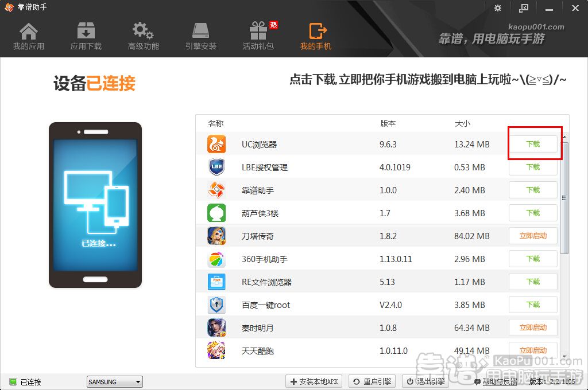The image size is (588, 390).
Task: Click the 葫芦侠3楼 green icon
Action: pos(216,213)
